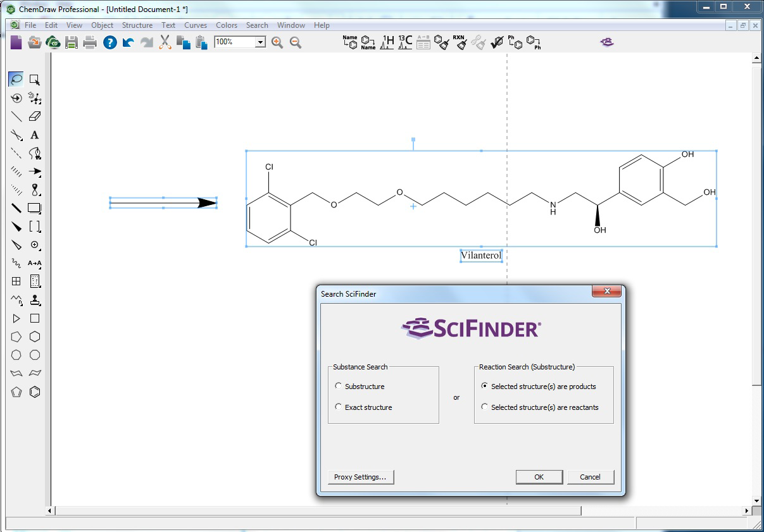Pick the Text tool in the tool palette
Viewport: 764px width, 532px height.
(x=35, y=135)
